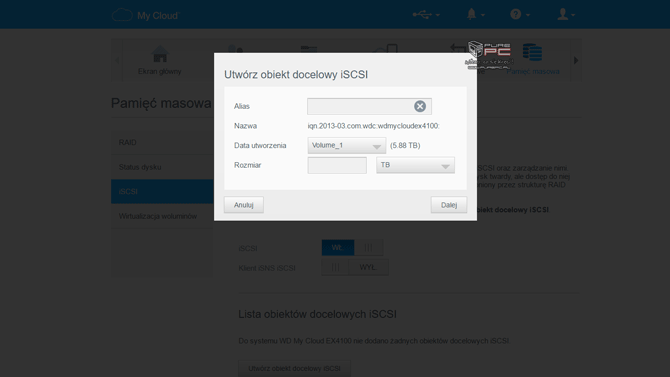Viewport: 670px width, 377px height.
Task: Click the My Cloud logo
Action: coord(145,15)
